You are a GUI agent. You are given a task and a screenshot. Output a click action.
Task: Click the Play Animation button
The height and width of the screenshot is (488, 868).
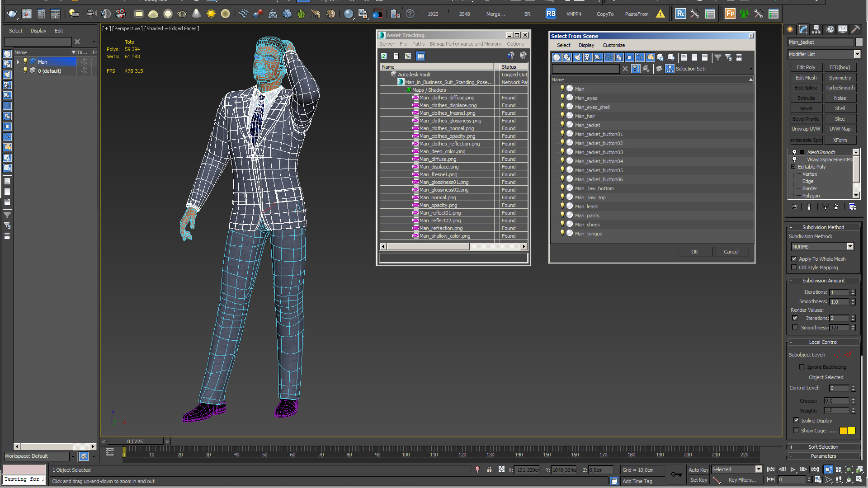[793, 469]
